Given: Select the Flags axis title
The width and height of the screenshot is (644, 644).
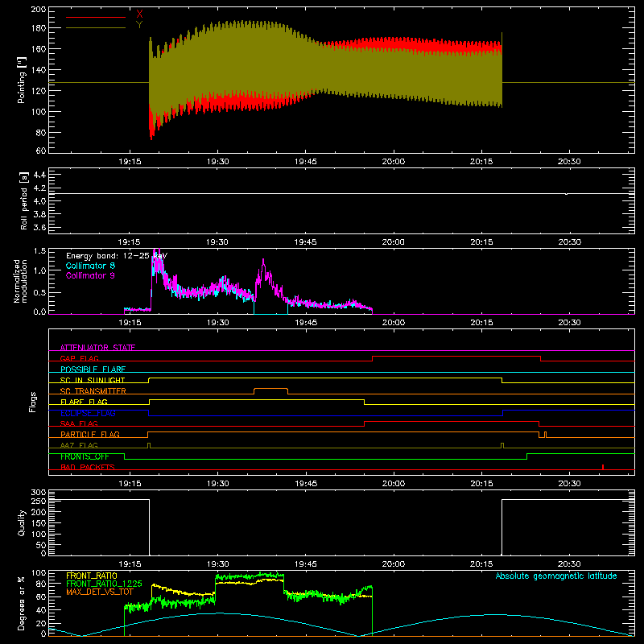Looking at the screenshot, I should pyautogui.click(x=33, y=402).
